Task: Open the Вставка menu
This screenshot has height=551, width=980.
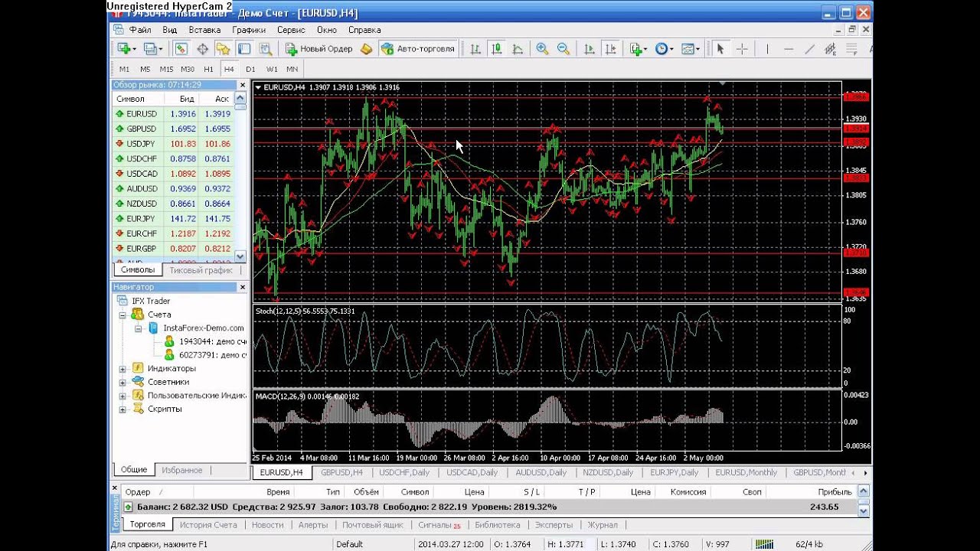Action: [x=204, y=30]
